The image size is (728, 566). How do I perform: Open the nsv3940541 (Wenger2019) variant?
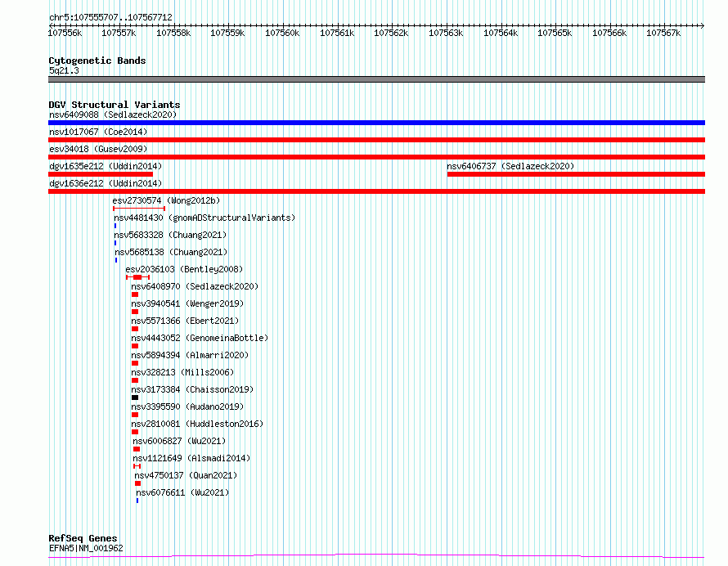tap(187, 303)
